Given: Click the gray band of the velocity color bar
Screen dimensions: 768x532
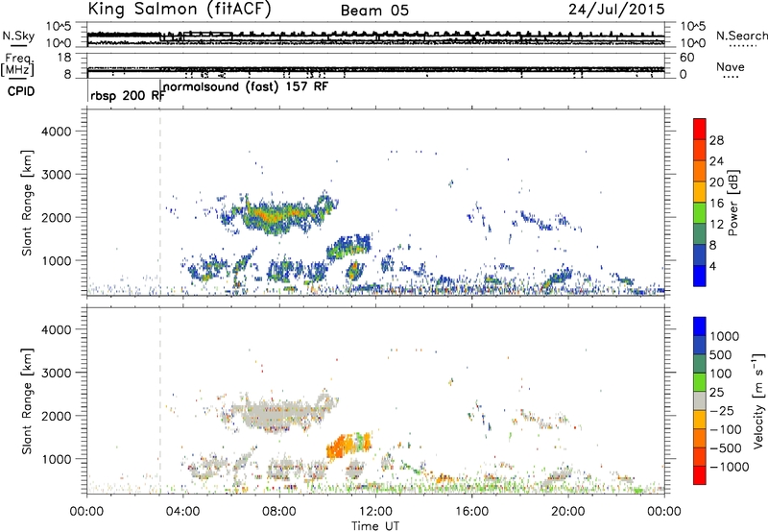Looking at the screenshot, I should click(x=700, y=401).
